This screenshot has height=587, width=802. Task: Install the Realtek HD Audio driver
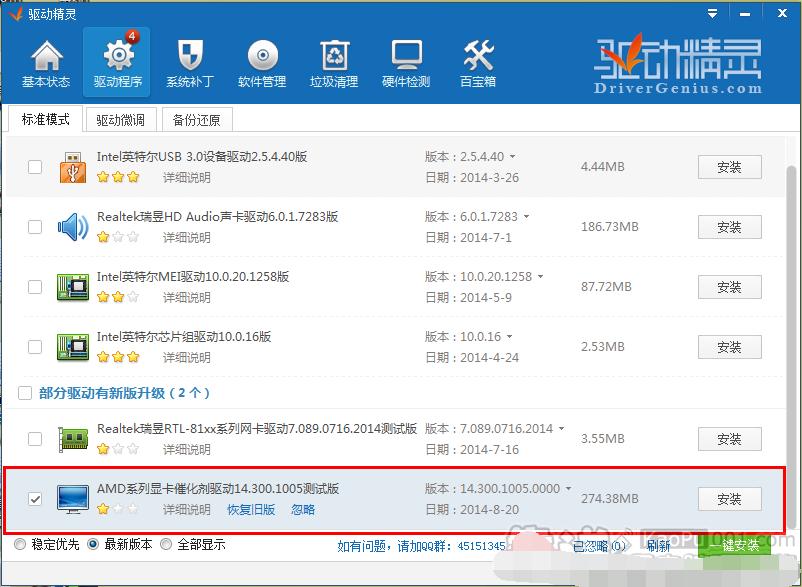coord(729,227)
